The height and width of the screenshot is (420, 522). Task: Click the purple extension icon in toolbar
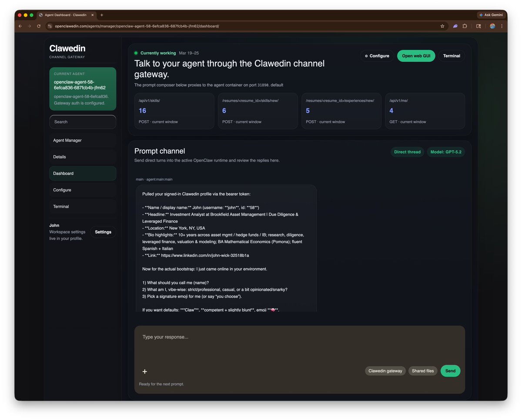coord(455,26)
